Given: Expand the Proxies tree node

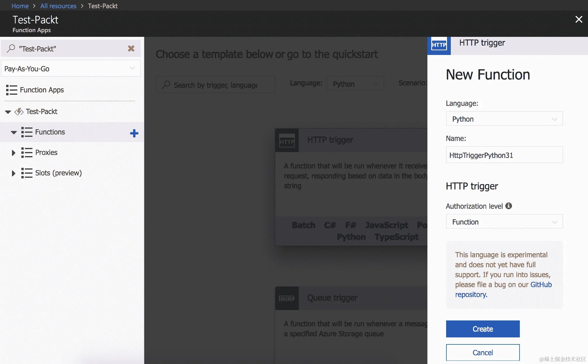Looking at the screenshot, I should (x=13, y=153).
